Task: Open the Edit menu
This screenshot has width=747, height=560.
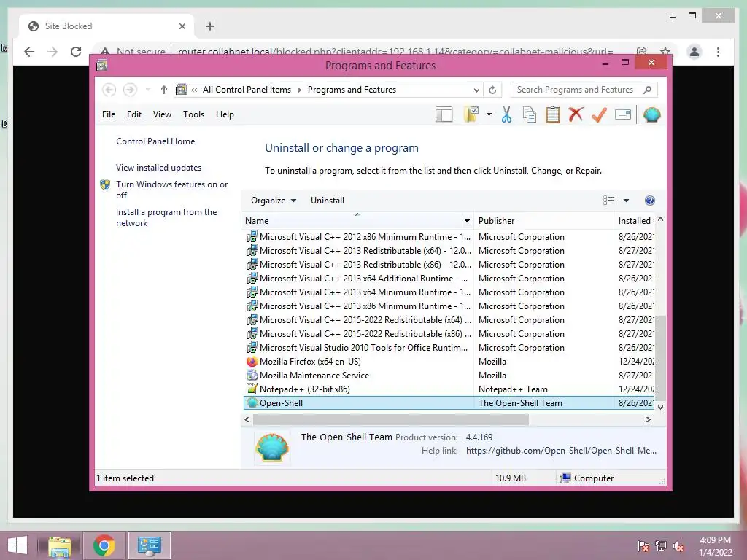Action: (134, 114)
